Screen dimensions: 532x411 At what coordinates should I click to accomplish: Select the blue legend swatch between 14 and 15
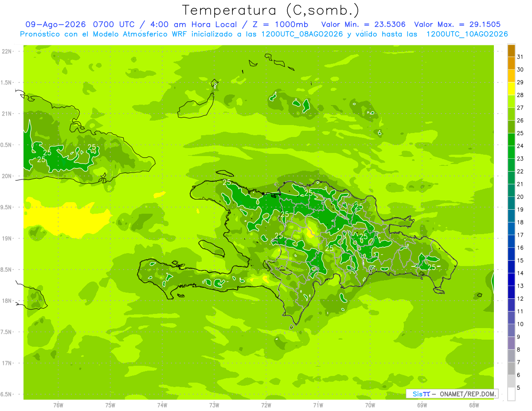point(511,267)
